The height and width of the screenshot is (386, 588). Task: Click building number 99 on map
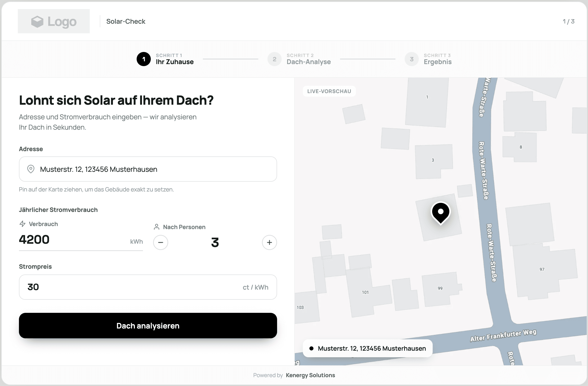pos(440,288)
